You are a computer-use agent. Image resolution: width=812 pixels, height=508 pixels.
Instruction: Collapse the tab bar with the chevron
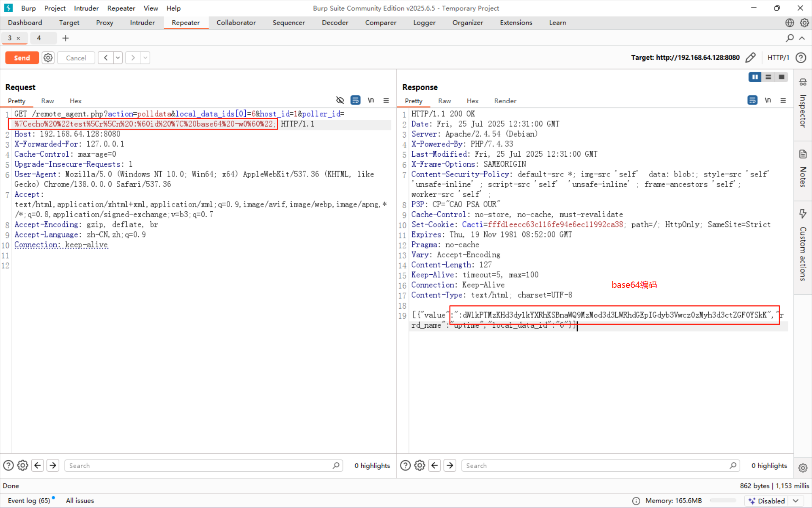coord(802,38)
